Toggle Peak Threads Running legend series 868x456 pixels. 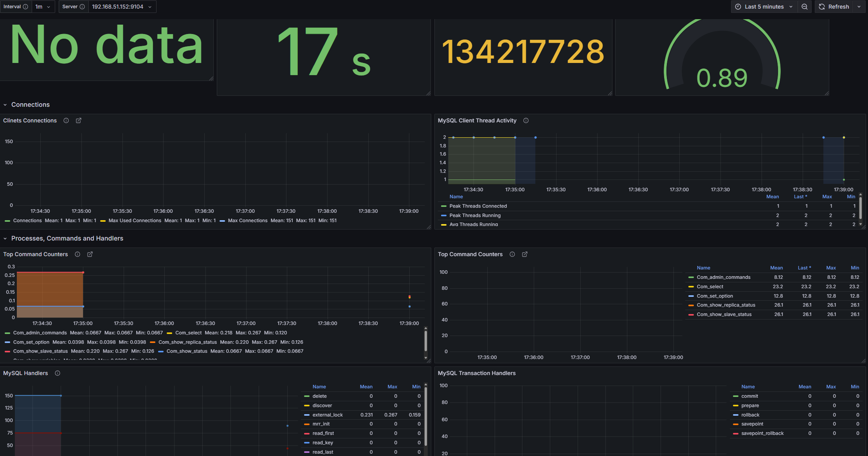click(x=475, y=215)
